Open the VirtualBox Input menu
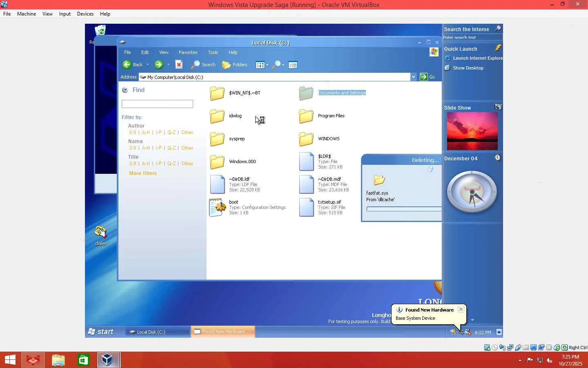Viewport: 588px width, 368px height. point(65,14)
